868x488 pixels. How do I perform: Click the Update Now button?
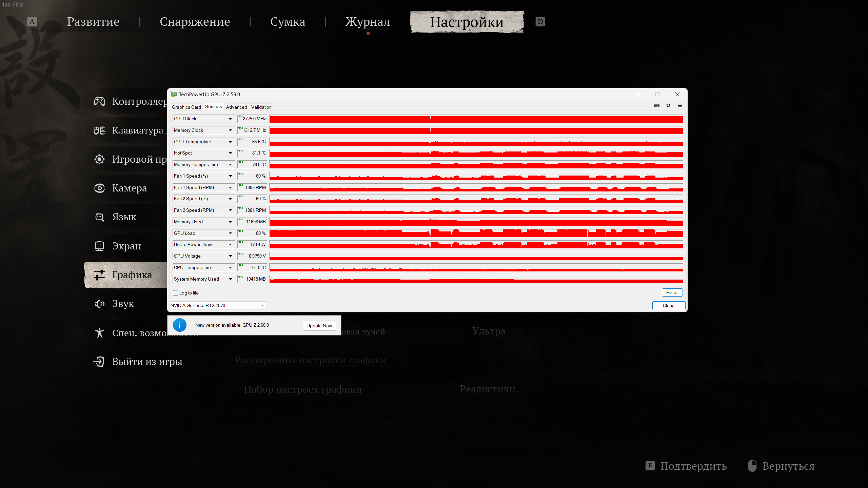[319, 326]
